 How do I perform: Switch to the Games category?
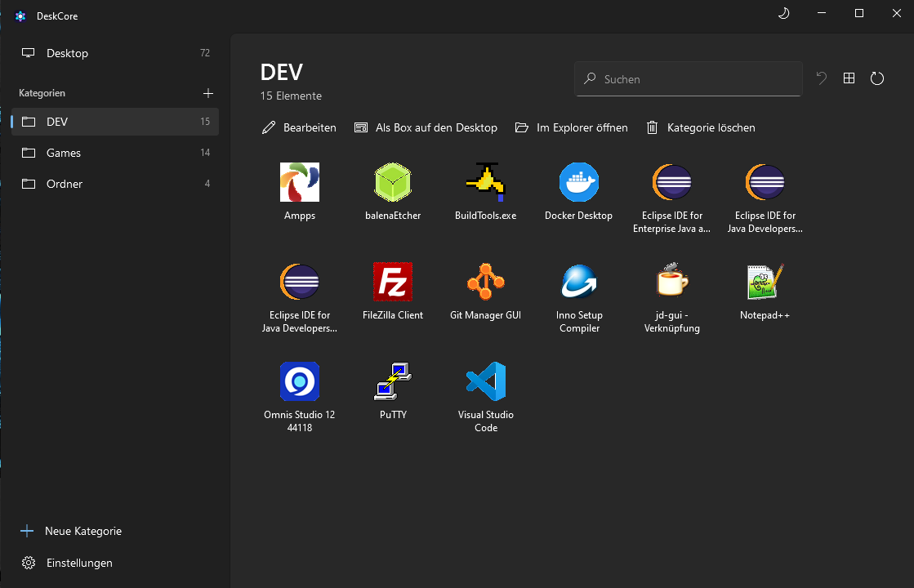point(115,153)
